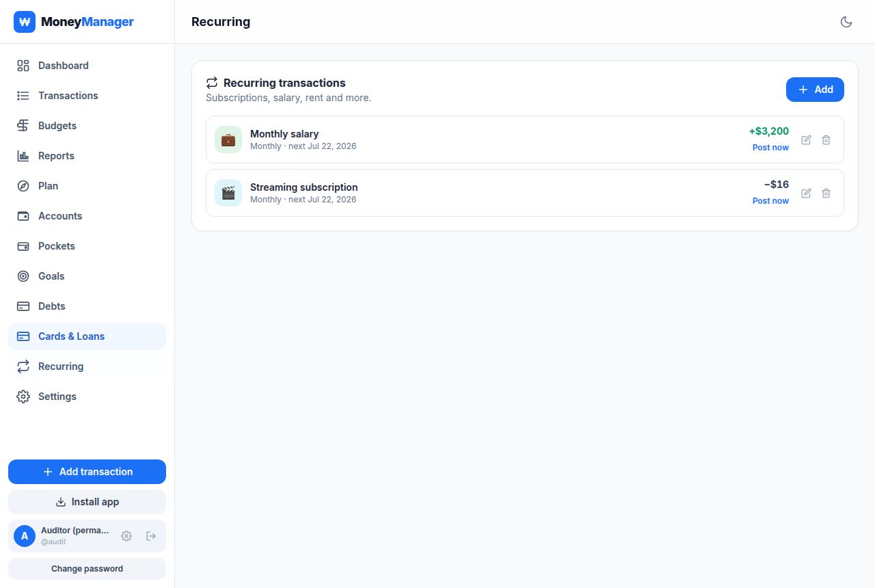Click the Dashboard grid icon
The height and width of the screenshot is (588, 875).
point(23,66)
